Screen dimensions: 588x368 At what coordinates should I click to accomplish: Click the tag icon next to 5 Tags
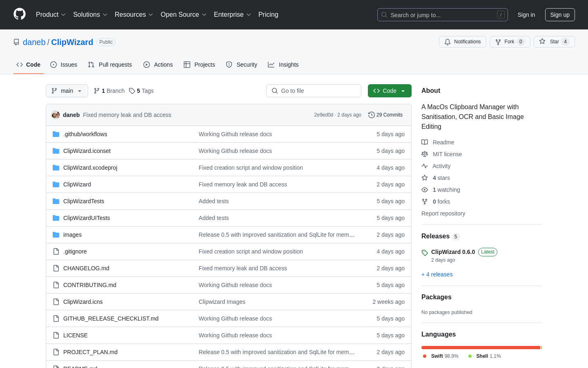pos(132,91)
